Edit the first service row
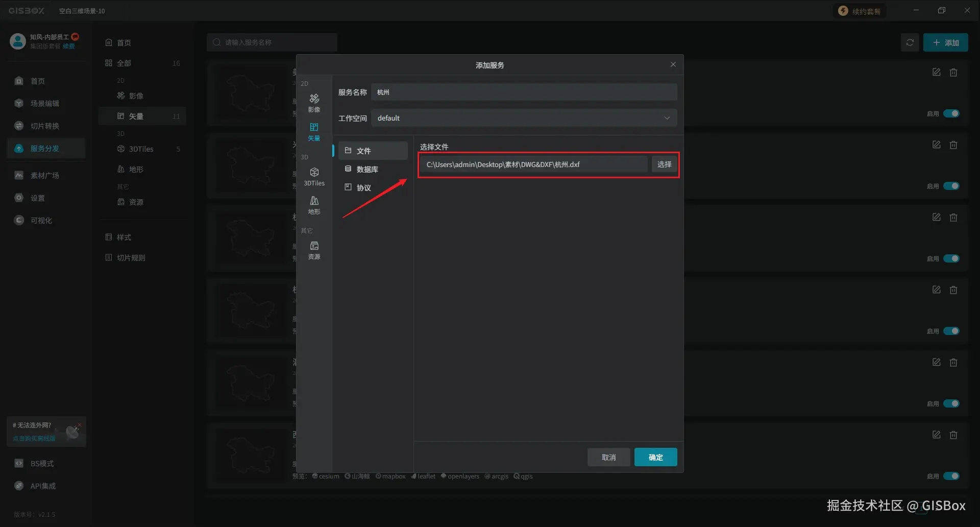980x527 pixels. [x=936, y=73]
